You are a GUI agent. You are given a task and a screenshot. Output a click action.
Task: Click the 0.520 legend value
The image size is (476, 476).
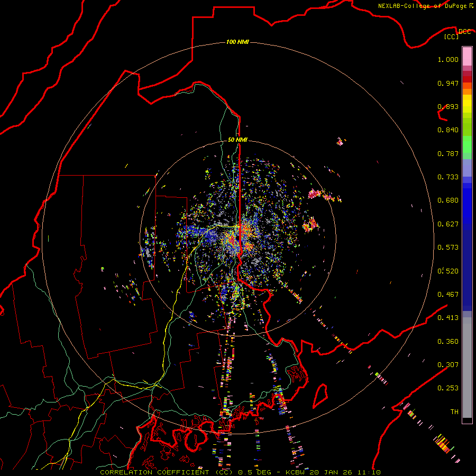click(x=448, y=271)
